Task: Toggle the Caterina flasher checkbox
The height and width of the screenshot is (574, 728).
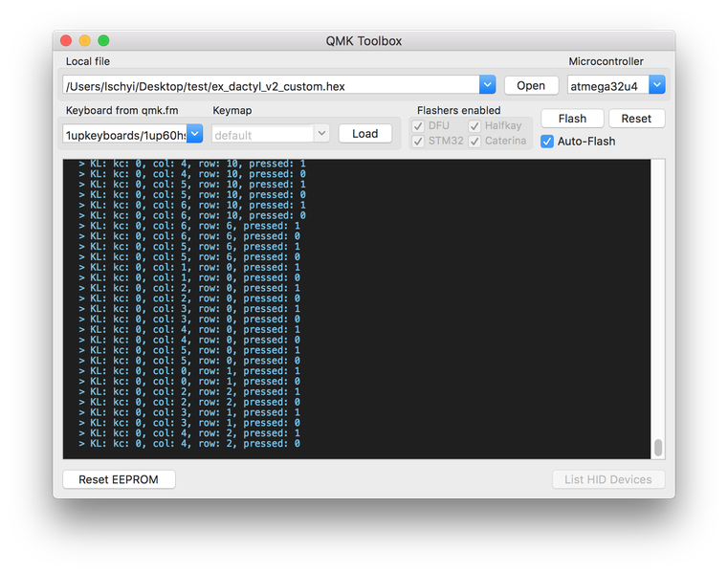Action: click(474, 141)
